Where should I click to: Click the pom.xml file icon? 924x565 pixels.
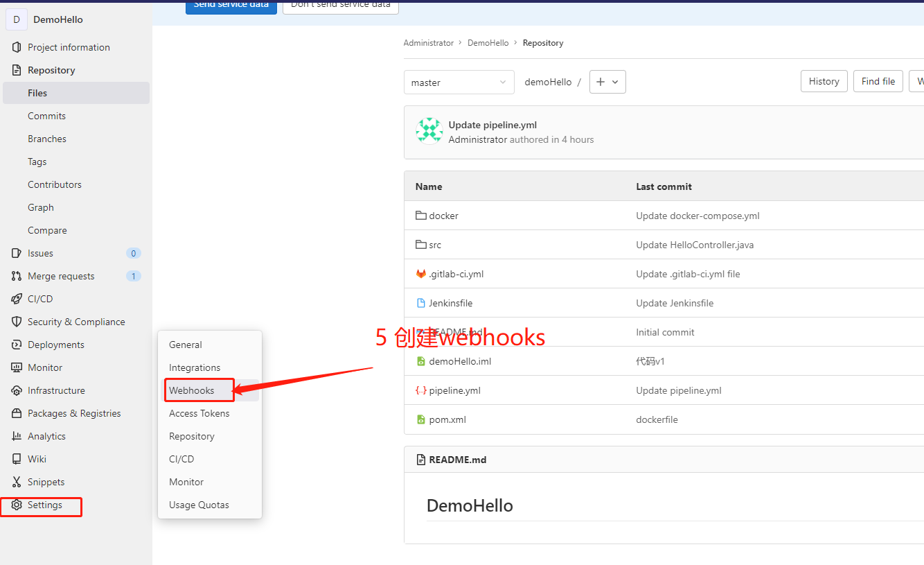click(x=420, y=419)
